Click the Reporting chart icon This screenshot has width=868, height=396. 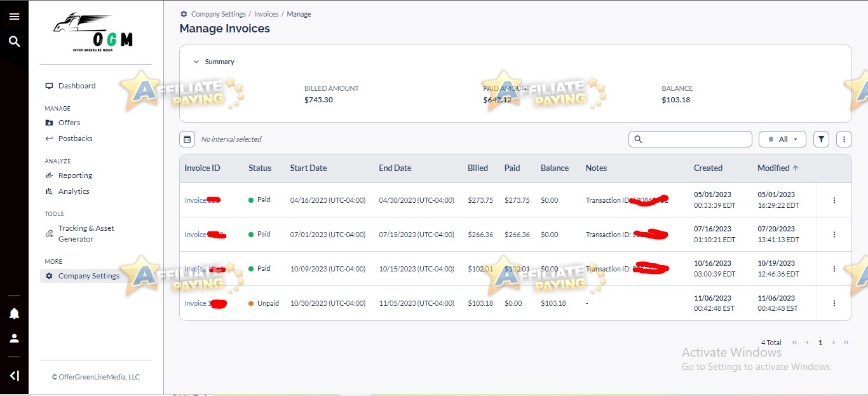(49, 175)
